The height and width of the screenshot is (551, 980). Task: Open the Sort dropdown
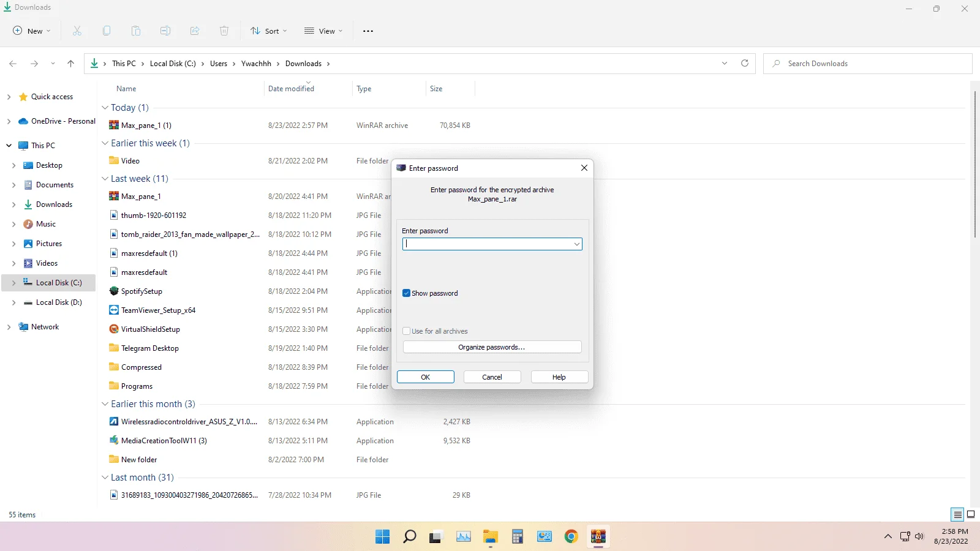pos(269,31)
